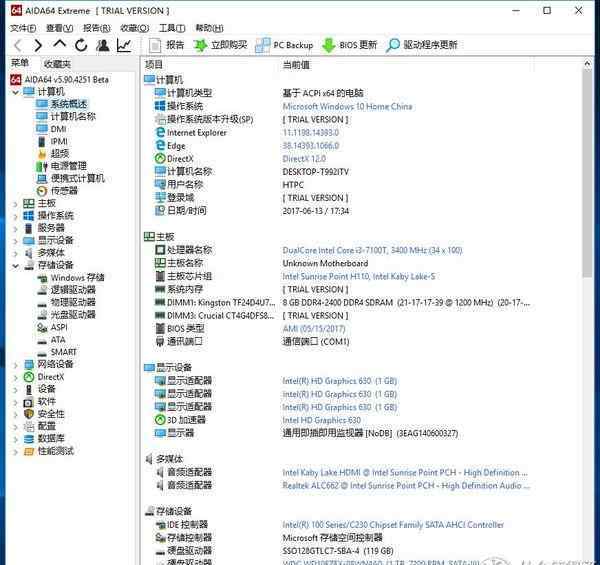Click the 立即购买 buy now button
Screen dimensions: 600x565
[x=220, y=45]
